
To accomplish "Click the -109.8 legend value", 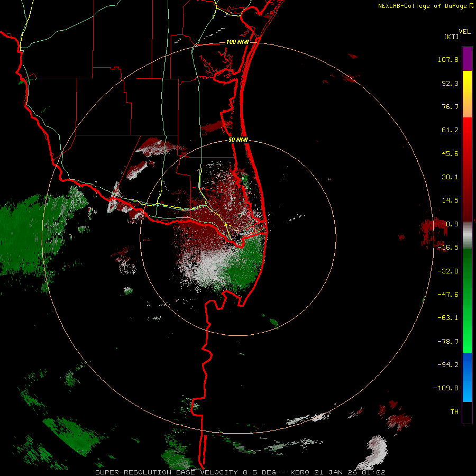I will pos(446,388).
